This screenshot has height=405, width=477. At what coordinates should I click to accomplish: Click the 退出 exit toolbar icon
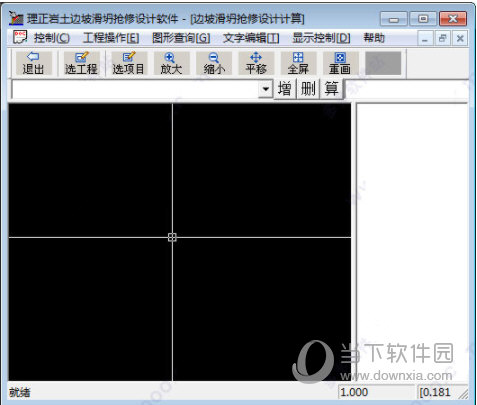[33, 63]
